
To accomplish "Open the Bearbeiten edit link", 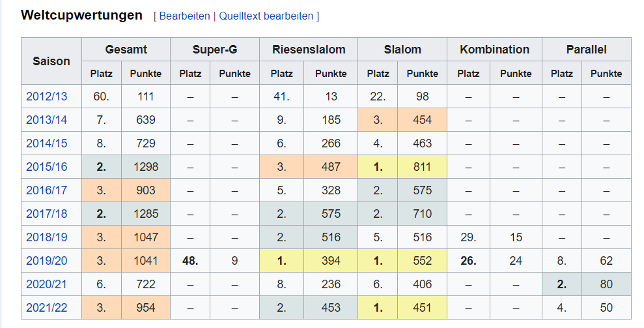I will [x=184, y=16].
